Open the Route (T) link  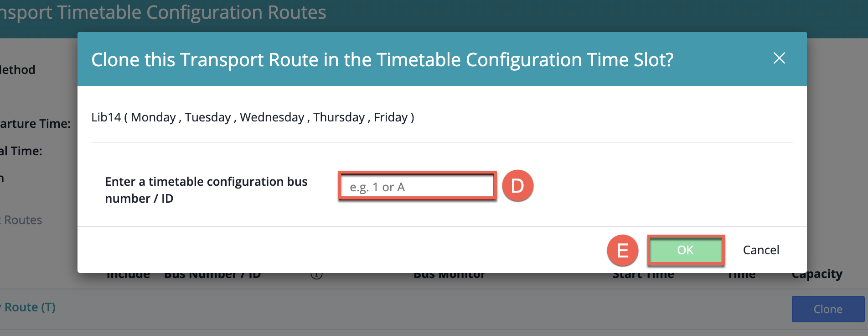tap(29, 307)
